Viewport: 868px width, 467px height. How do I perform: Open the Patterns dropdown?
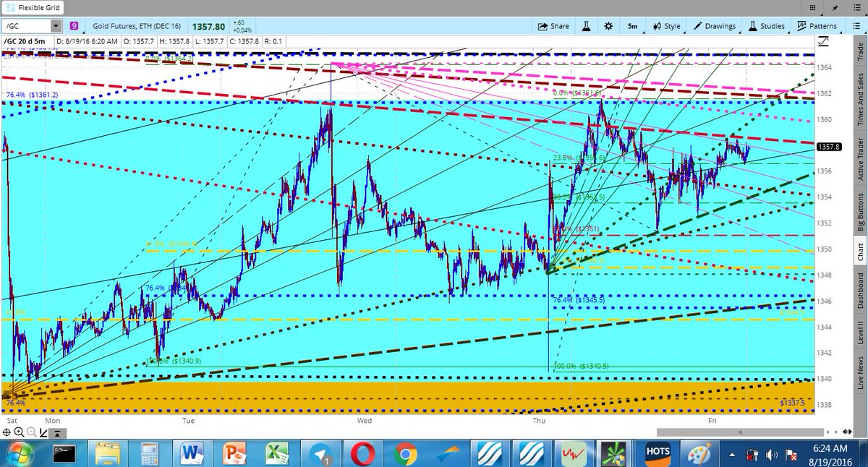(x=817, y=26)
